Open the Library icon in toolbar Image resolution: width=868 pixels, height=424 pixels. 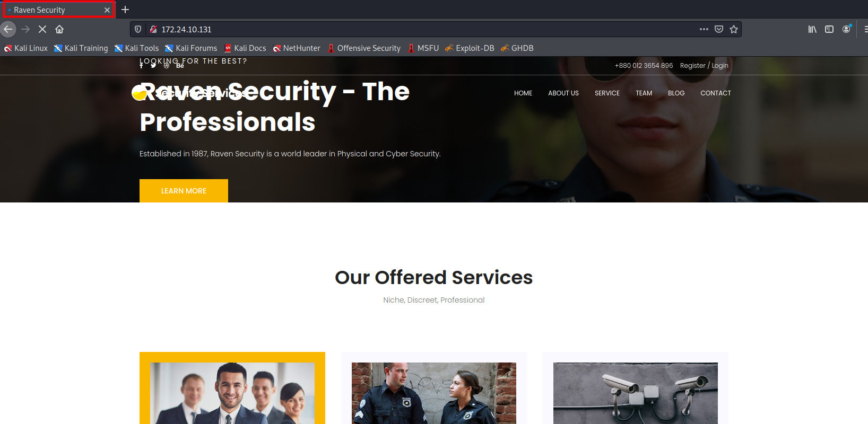(x=812, y=29)
